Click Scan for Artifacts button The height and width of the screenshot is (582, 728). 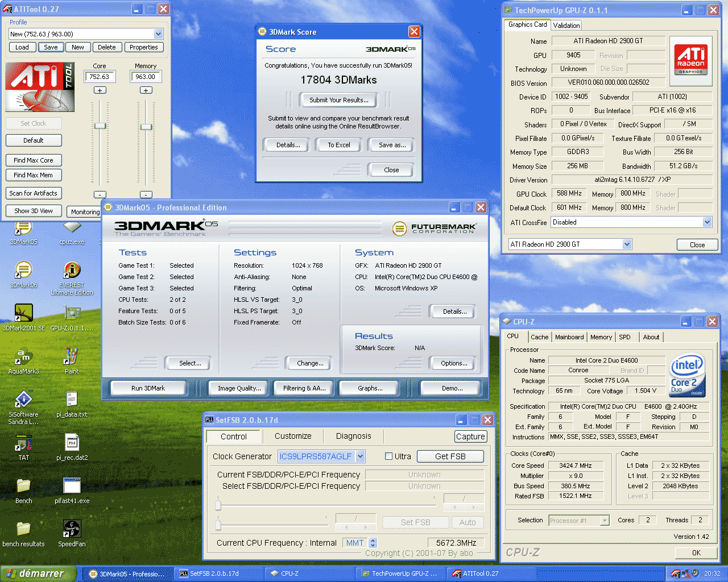(x=34, y=193)
